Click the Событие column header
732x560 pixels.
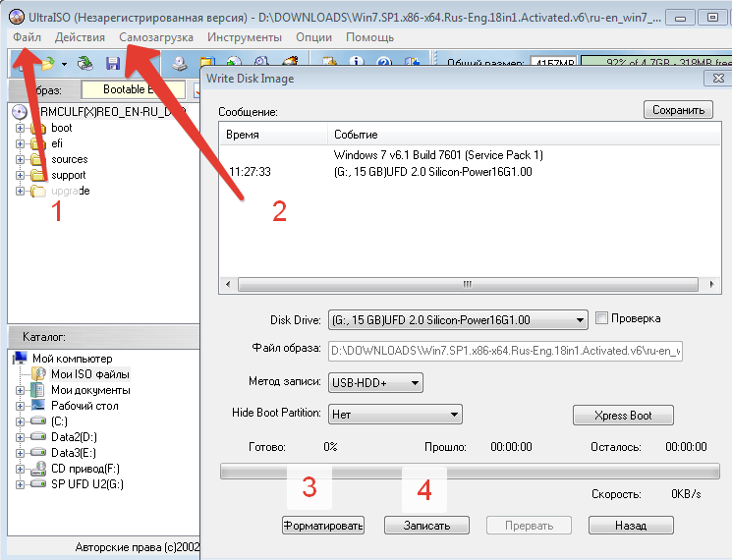point(525,135)
